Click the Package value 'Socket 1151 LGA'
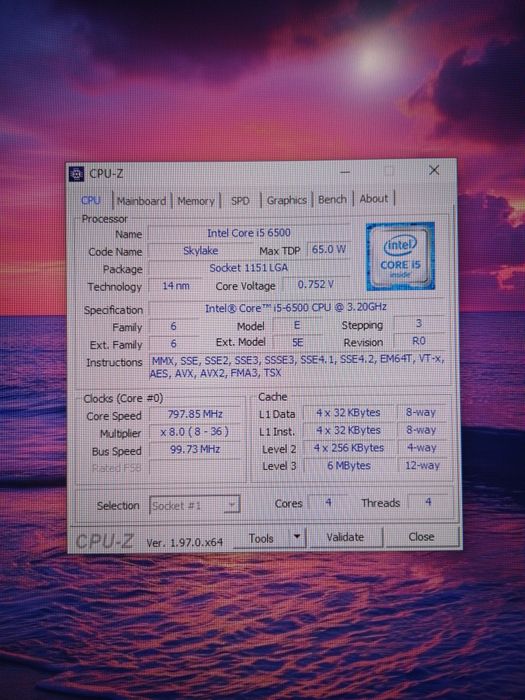The image size is (525, 700). click(x=249, y=268)
